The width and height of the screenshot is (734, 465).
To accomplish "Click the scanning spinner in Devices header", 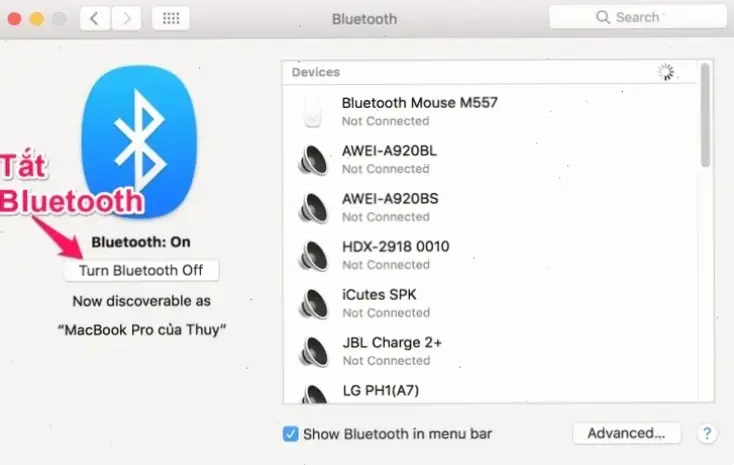I will pos(666,72).
